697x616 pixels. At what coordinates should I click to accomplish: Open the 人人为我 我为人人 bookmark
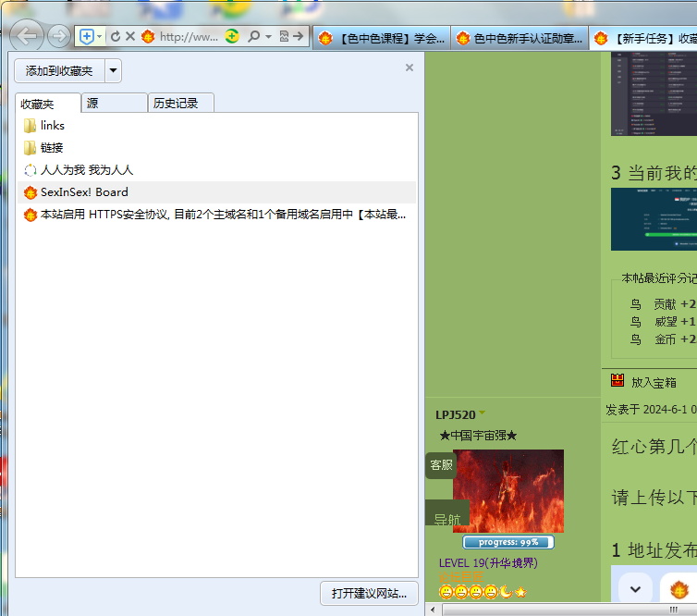click(x=86, y=170)
